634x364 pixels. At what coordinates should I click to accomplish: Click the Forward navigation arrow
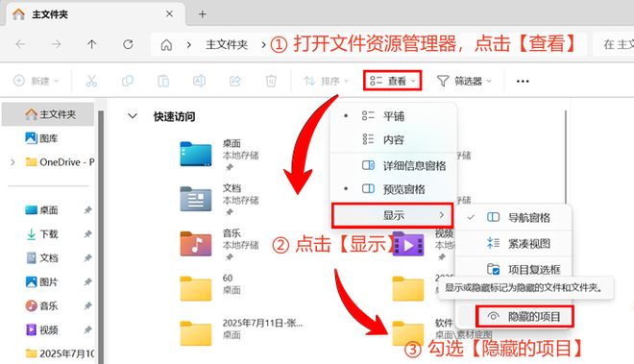tap(57, 44)
